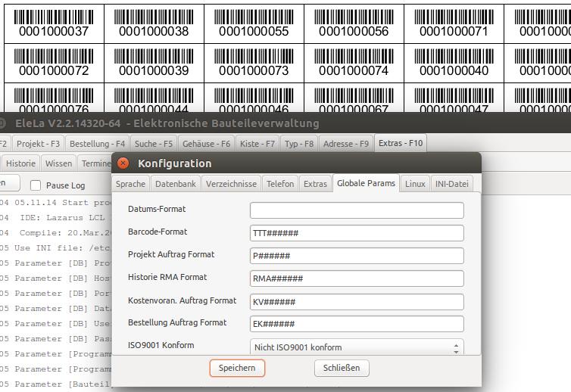Image resolution: width=571 pixels, height=392 pixels.
Task: Switch to the Termine sub-tab
Action: [x=95, y=163]
